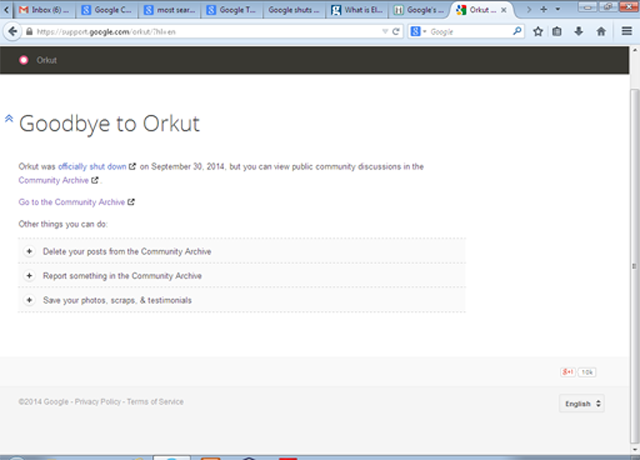
Task: Switch to the Google shuts tab
Action: (x=294, y=10)
